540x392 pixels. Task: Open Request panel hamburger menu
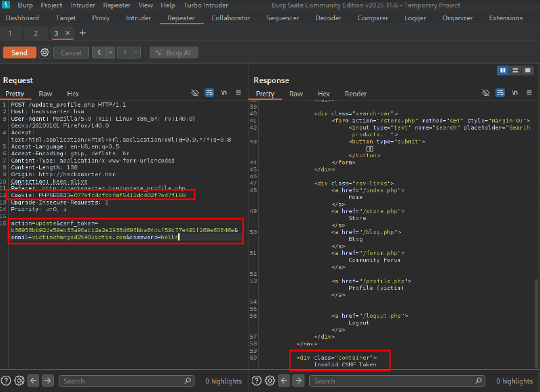[238, 93]
